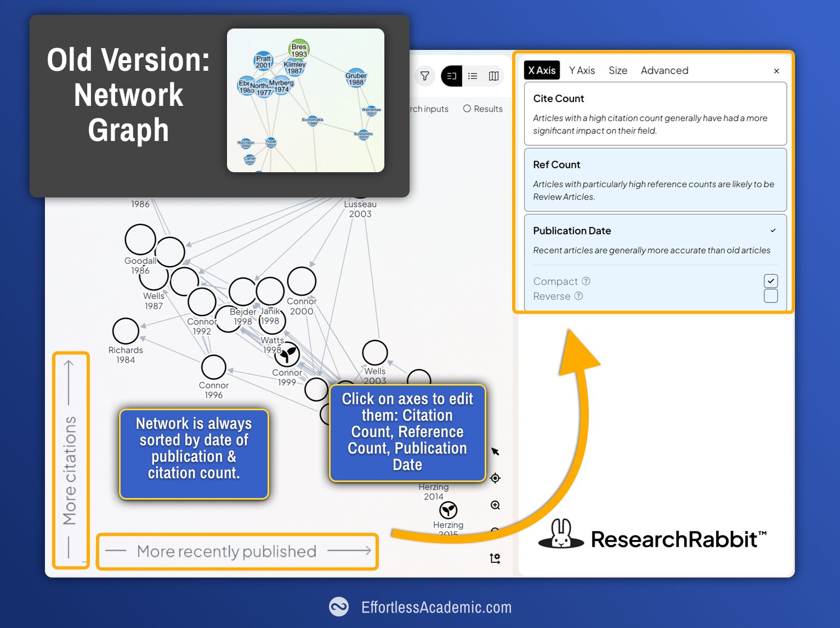Select the Results radio button
Screen dimensions: 840x628
pos(467,109)
